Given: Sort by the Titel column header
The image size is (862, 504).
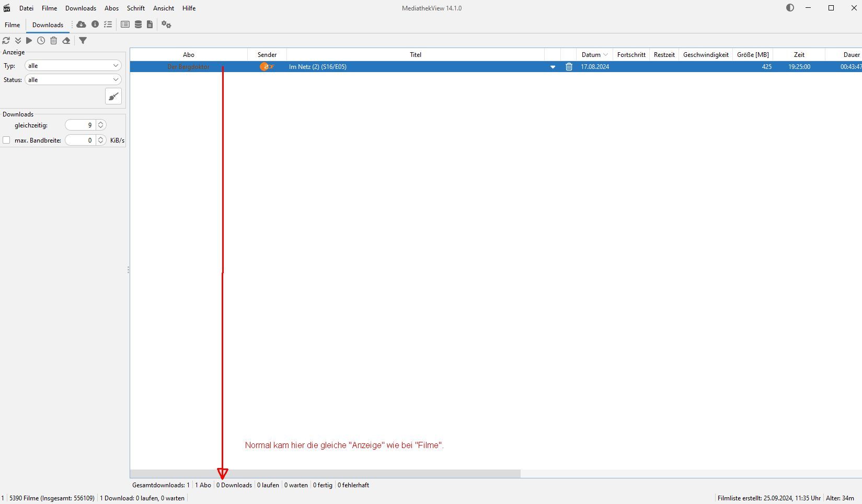Looking at the screenshot, I should pyautogui.click(x=416, y=54).
